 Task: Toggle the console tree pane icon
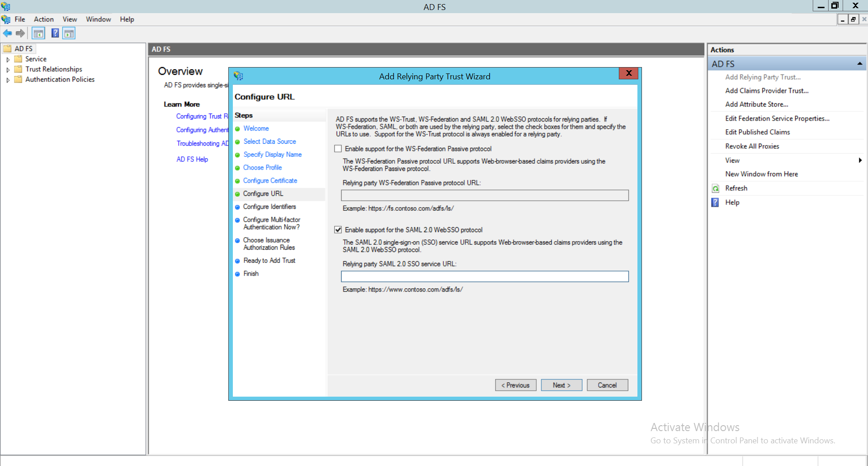[x=39, y=33]
